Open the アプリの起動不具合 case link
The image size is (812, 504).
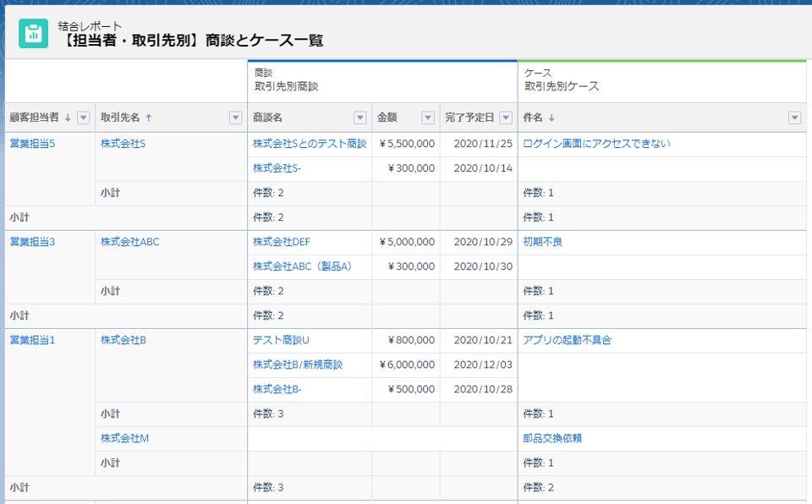[x=567, y=340]
